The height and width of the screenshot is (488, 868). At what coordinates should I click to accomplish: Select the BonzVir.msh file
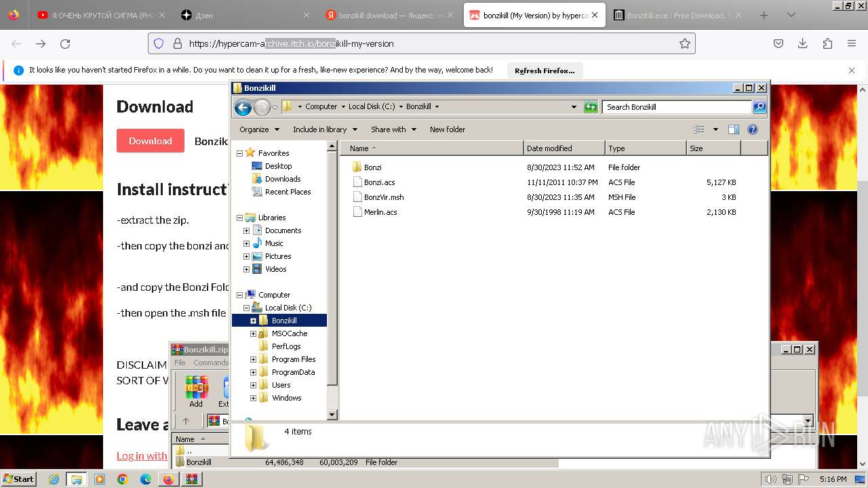coord(384,197)
